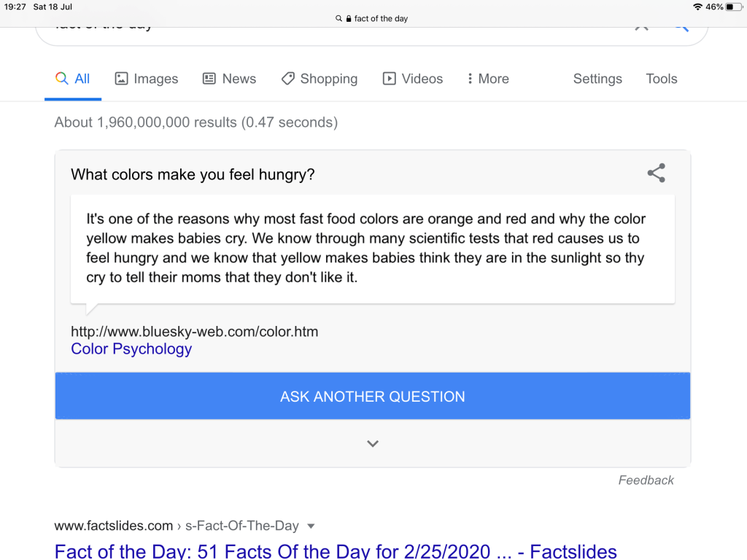Click the Images tab icon
This screenshot has height=560, width=747.
[x=122, y=79]
